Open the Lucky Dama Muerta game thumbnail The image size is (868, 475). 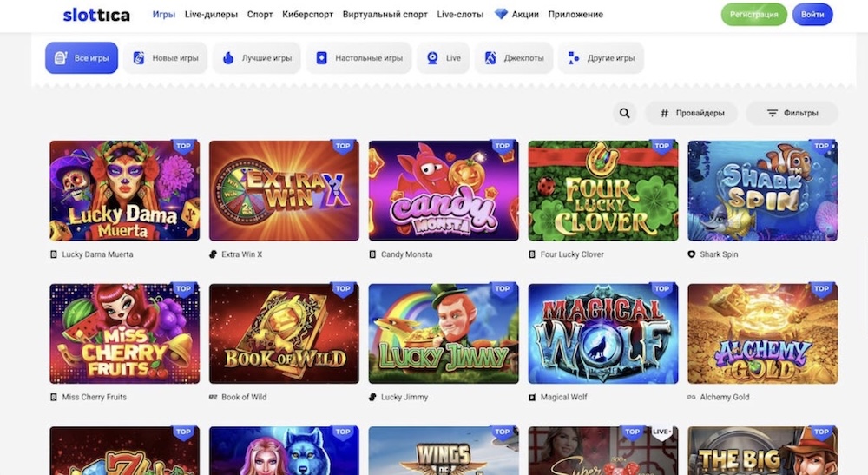[124, 191]
